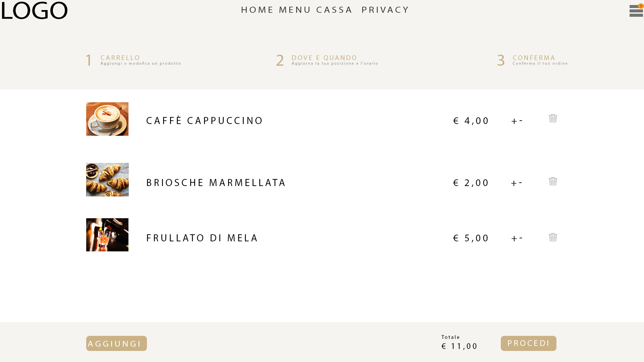Open the CASSA navigation item

click(334, 10)
